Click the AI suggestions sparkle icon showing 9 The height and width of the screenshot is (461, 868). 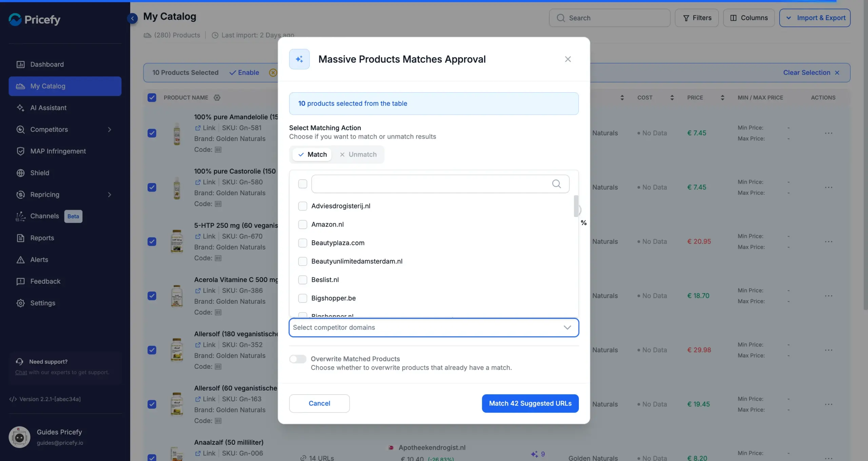click(534, 454)
